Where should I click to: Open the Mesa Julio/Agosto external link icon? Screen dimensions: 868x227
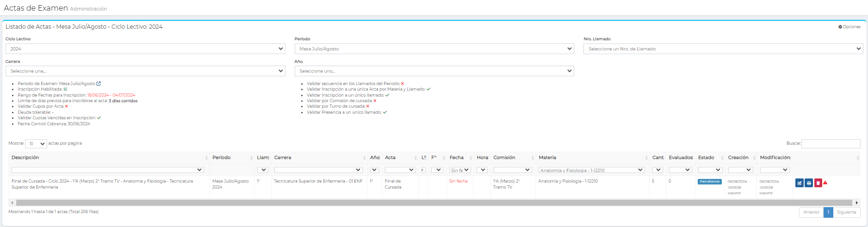99,84
